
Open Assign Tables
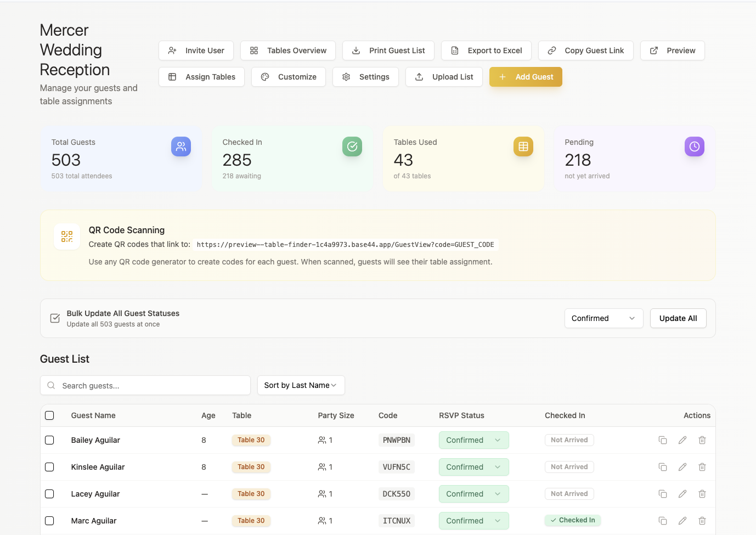coord(201,77)
